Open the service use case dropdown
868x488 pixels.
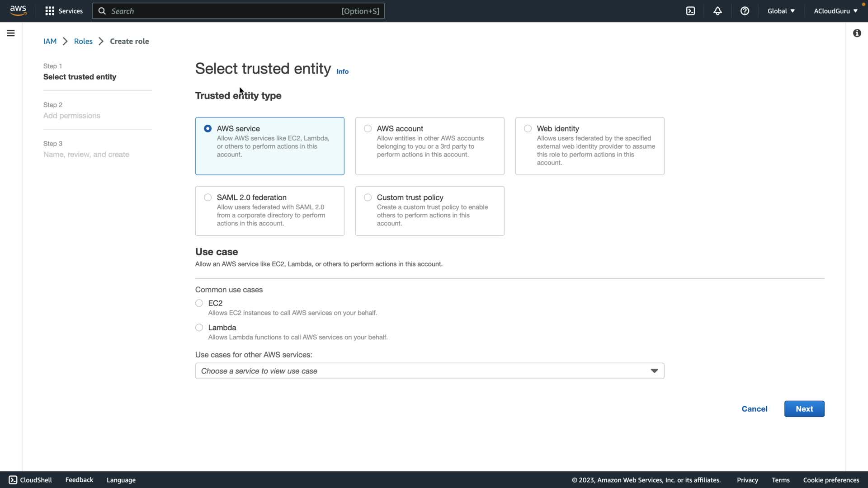[429, 371]
